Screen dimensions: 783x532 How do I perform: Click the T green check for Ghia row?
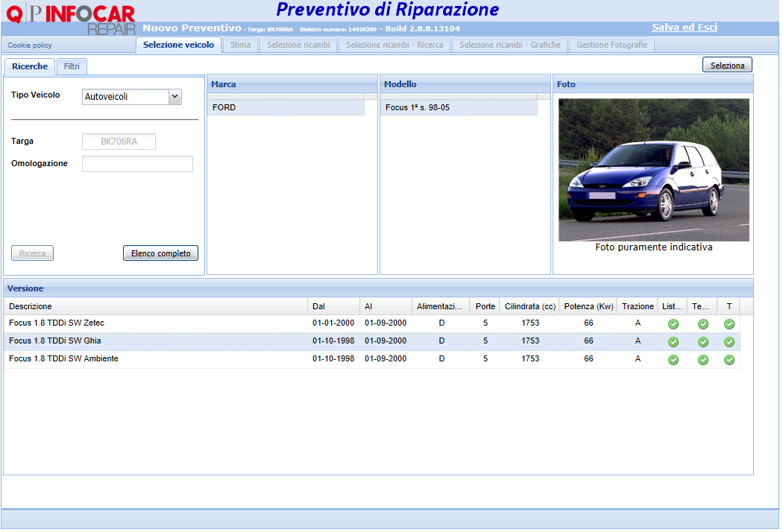(x=729, y=342)
